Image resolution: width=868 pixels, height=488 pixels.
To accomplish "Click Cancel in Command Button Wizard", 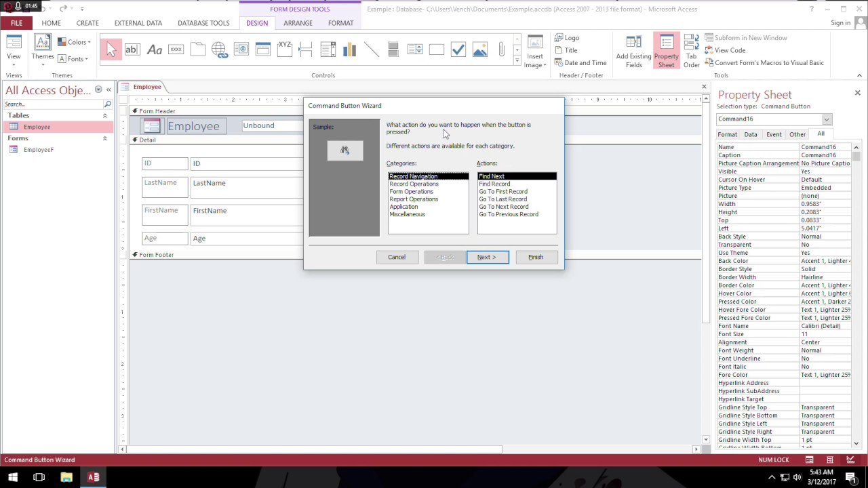I will pos(397,257).
